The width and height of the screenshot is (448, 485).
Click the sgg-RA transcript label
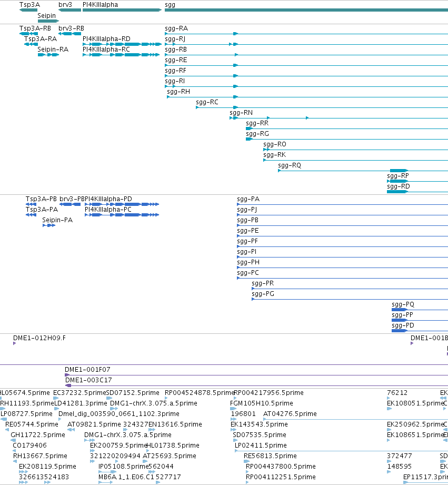click(176, 28)
